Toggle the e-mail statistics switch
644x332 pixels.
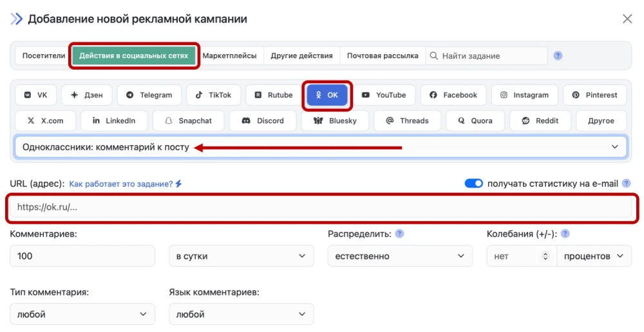tap(473, 184)
